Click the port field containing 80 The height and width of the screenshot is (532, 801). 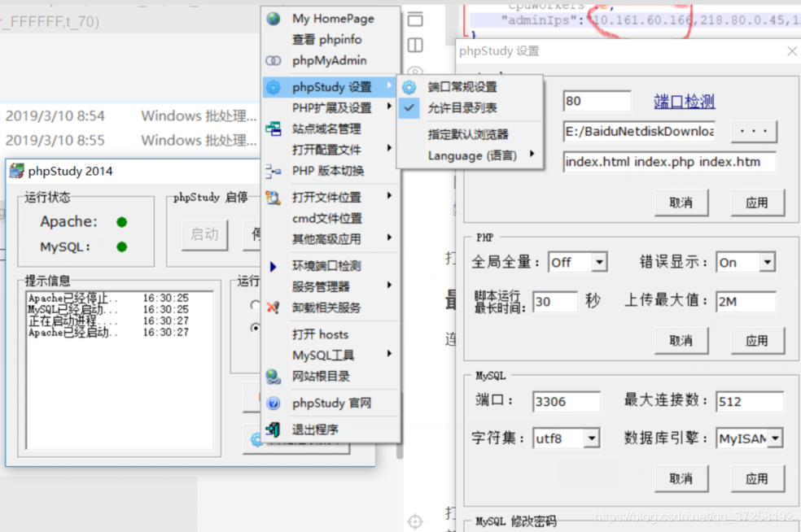click(x=597, y=101)
